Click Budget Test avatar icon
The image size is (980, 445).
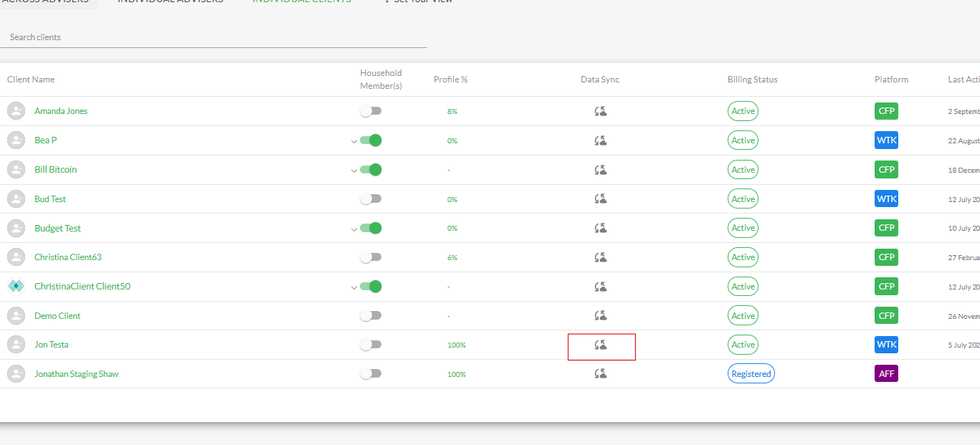[x=16, y=228]
